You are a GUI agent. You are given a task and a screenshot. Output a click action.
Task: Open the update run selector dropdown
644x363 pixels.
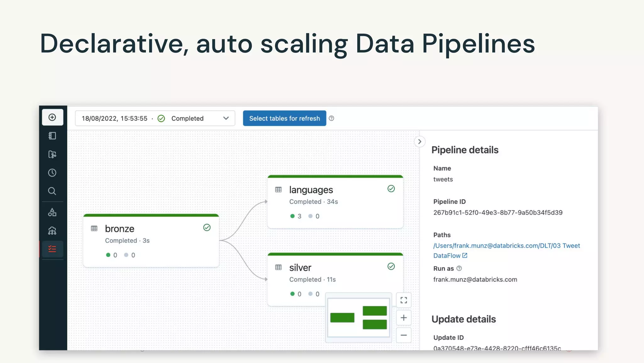tap(155, 118)
